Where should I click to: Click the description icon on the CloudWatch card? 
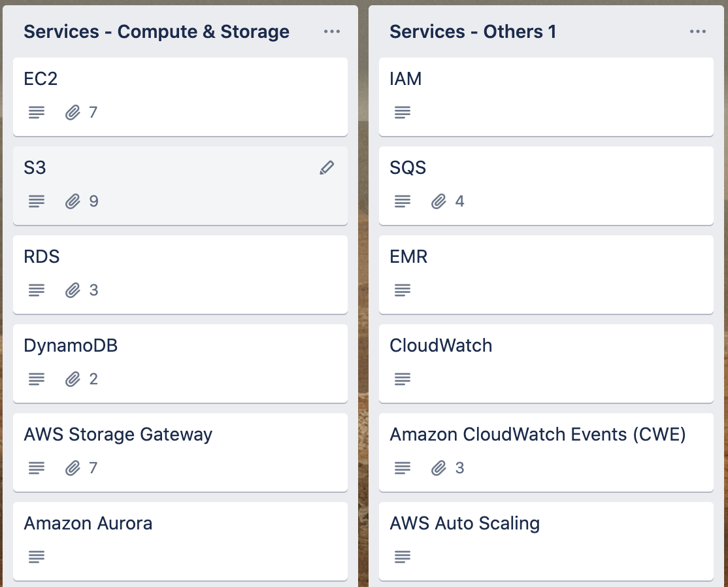[403, 379]
